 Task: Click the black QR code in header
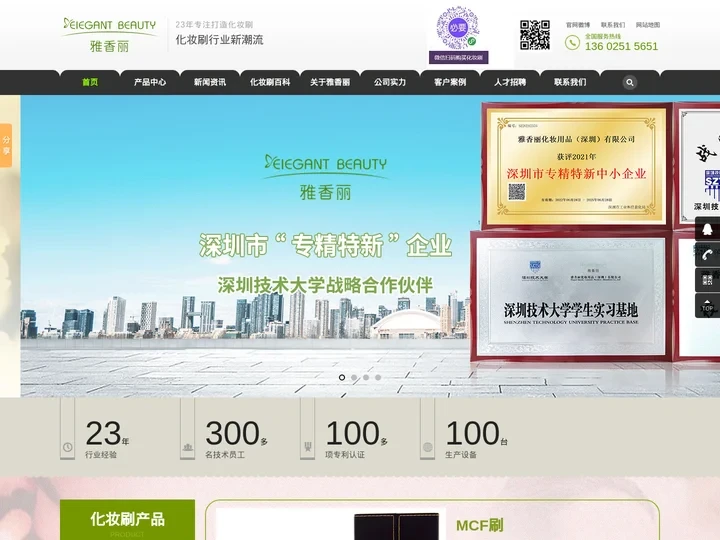click(x=534, y=35)
